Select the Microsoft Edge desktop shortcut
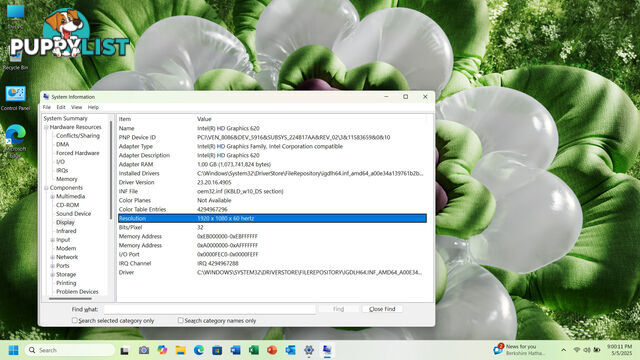The height and width of the screenshot is (360, 640). point(16,141)
